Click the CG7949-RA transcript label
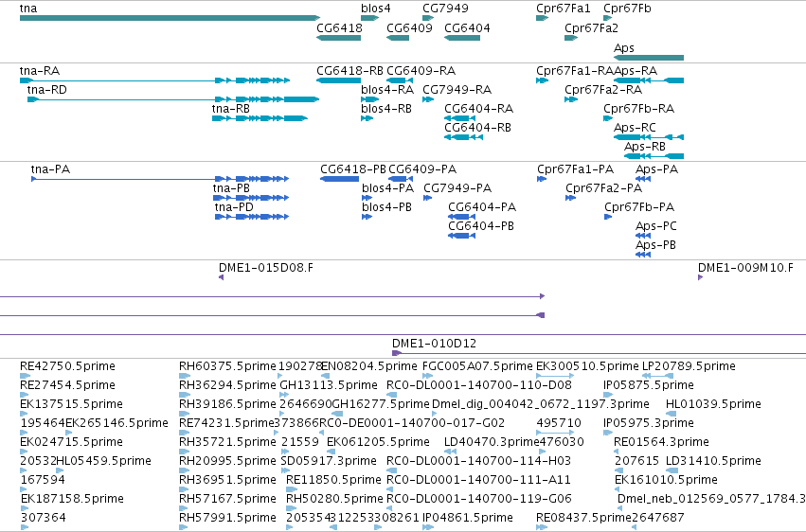Image resolution: width=806 pixels, height=532 pixels. 457,89
